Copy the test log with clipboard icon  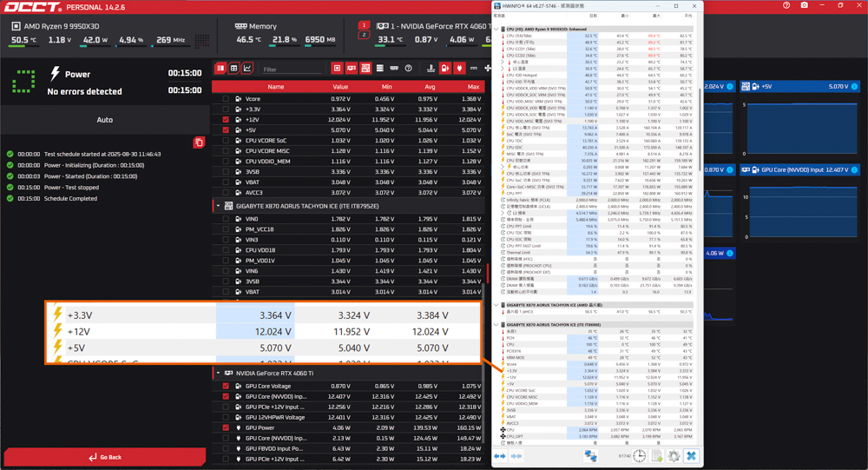pos(199,142)
